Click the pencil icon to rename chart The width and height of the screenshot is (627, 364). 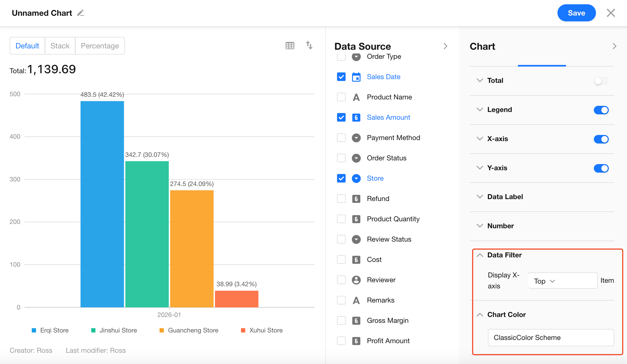coord(81,13)
